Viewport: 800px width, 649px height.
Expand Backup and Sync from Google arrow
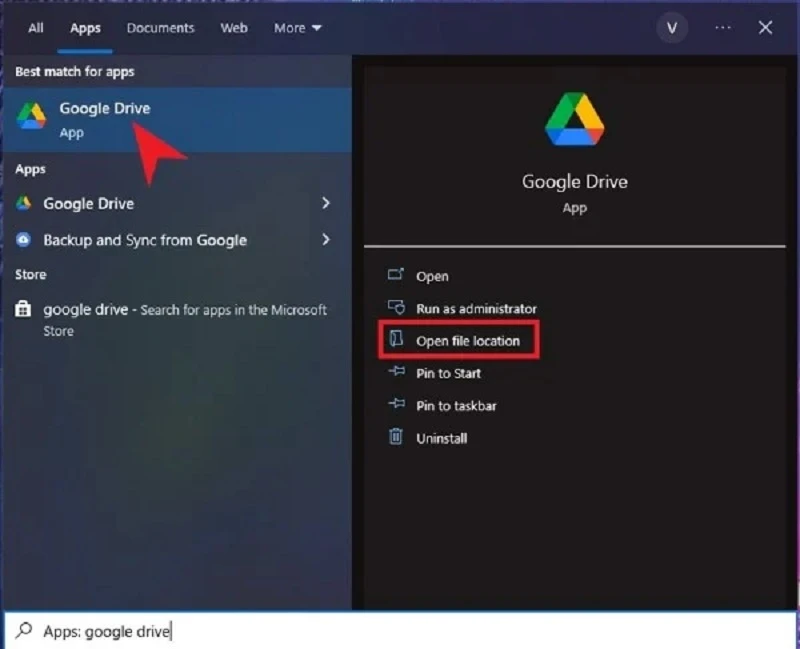click(325, 240)
